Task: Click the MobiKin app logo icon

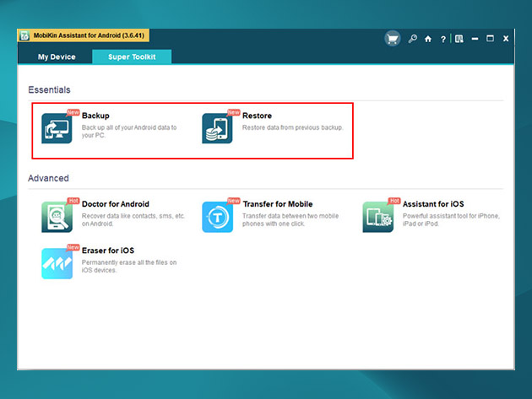Action: (x=24, y=35)
